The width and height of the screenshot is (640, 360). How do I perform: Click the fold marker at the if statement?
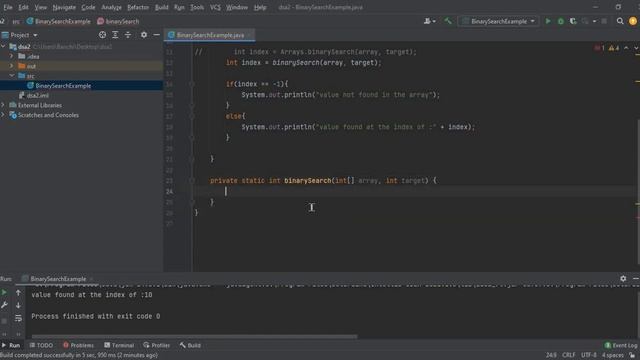[192, 84]
